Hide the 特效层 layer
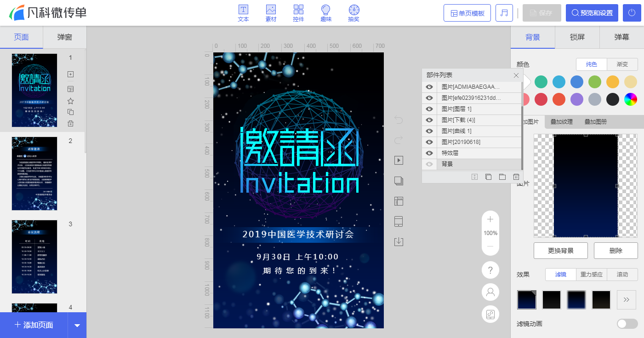The width and height of the screenshot is (644, 338). coord(429,153)
